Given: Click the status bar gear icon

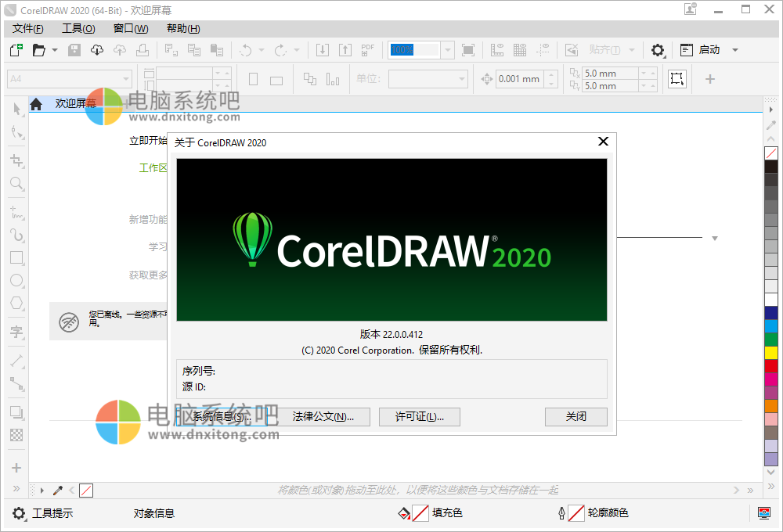Looking at the screenshot, I should pos(19,513).
